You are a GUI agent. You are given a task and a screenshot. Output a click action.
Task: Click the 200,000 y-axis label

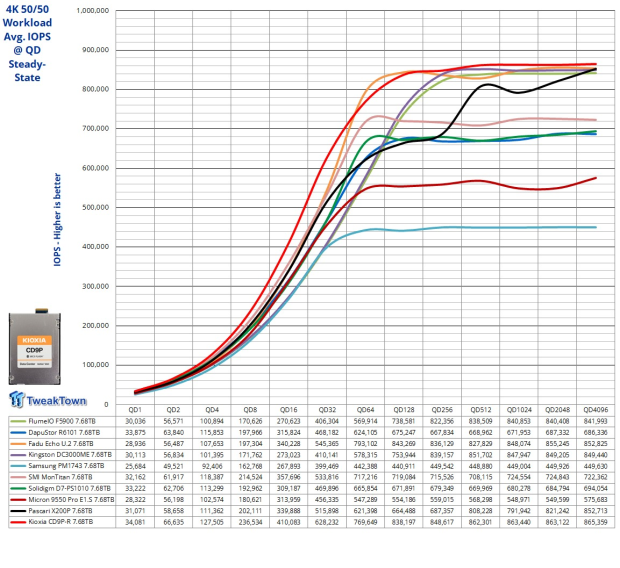(x=95, y=326)
